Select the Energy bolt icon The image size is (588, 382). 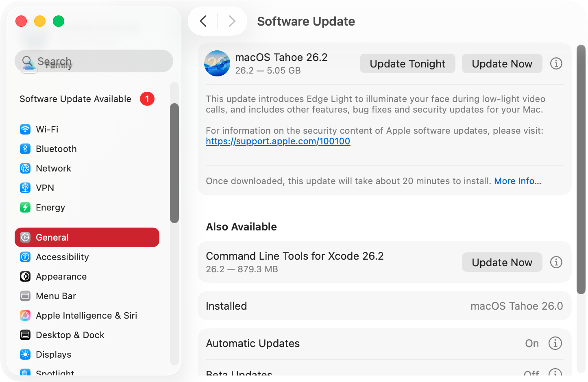click(x=25, y=207)
